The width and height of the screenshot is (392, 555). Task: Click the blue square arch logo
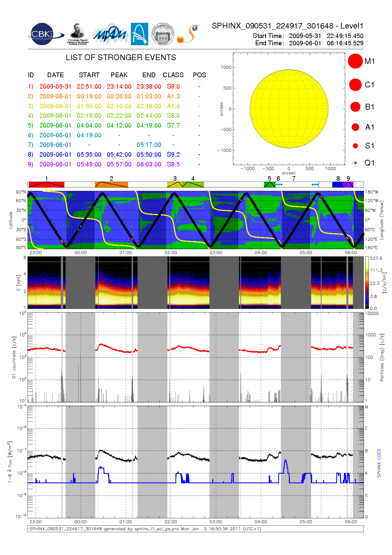pyautogui.click(x=139, y=34)
